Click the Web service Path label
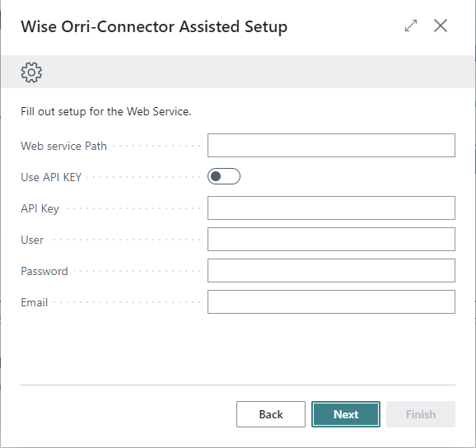 click(63, 146)
